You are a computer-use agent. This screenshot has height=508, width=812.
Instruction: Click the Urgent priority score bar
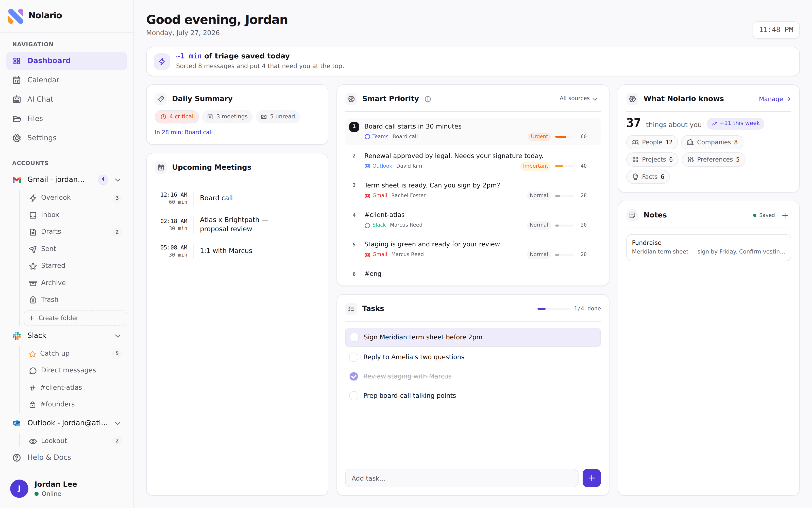coord(564,137)
